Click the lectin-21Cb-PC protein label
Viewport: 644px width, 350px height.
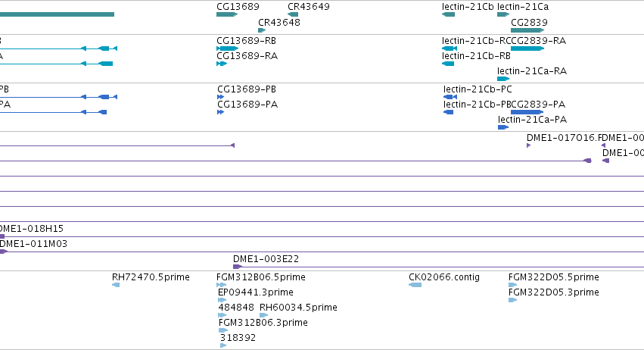478,89
